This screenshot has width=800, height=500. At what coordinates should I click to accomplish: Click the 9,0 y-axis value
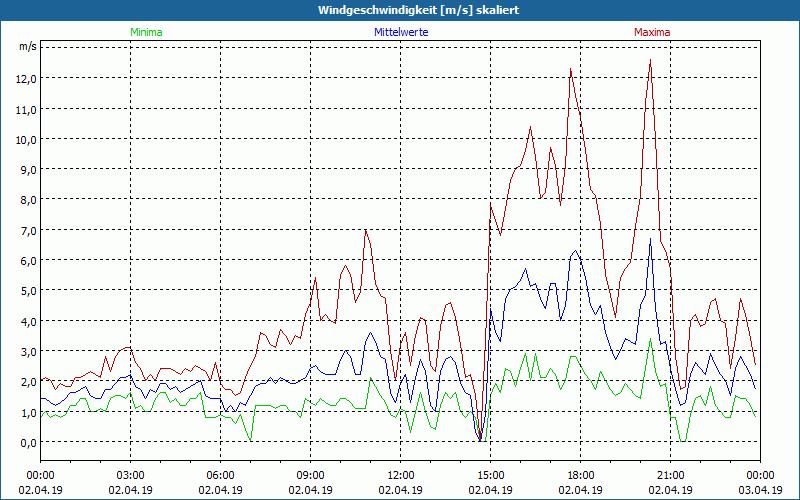29,169
